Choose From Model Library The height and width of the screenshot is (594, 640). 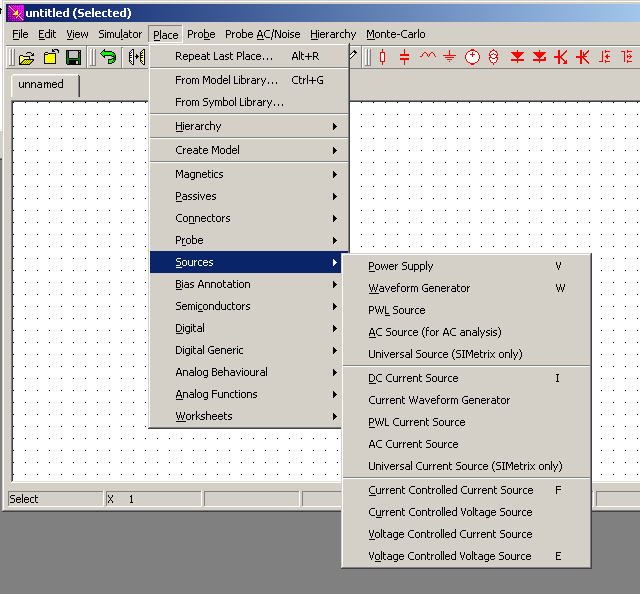tap(249, 80)
